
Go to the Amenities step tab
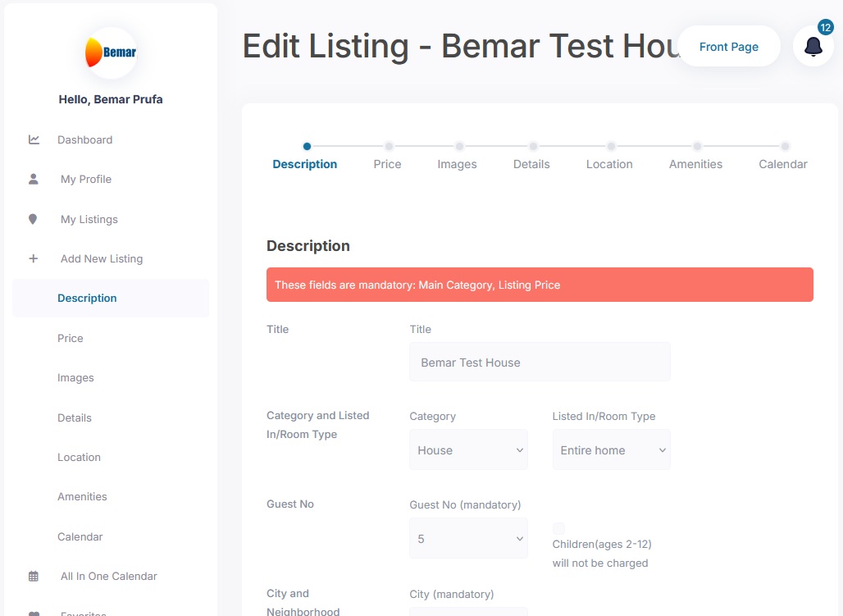pos(695,164)
